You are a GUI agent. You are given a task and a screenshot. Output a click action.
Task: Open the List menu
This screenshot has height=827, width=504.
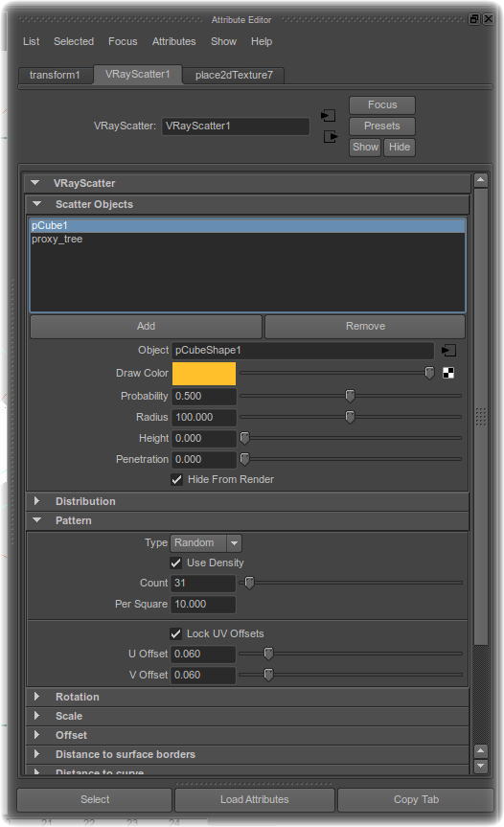point(31,41)
